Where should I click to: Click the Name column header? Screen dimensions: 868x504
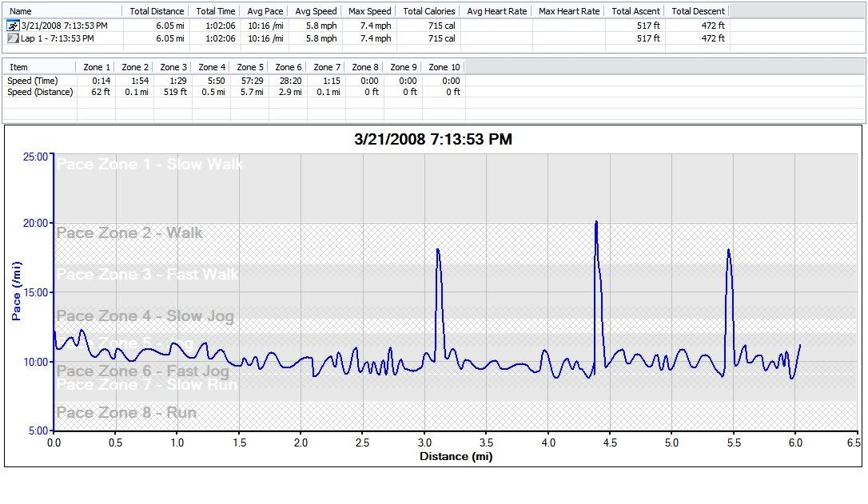point(22,11)
